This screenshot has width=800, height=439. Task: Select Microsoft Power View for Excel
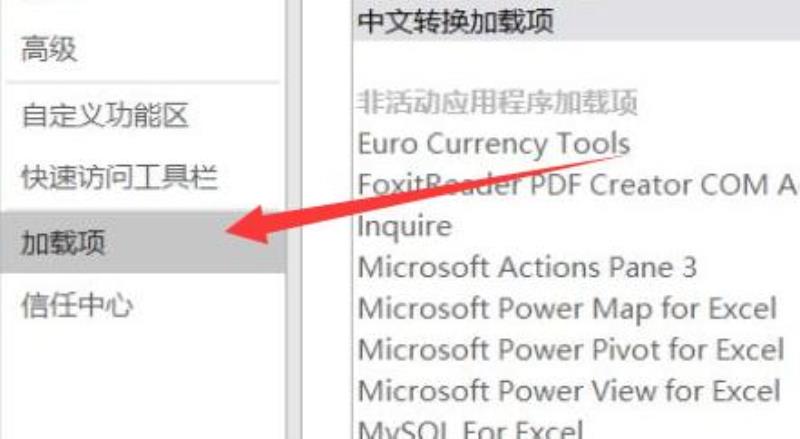(569, 391)
